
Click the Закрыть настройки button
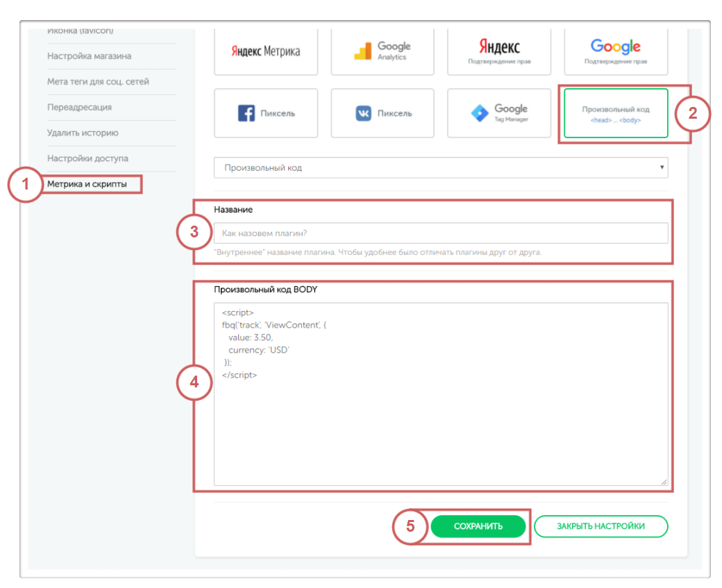coord(601,526)
